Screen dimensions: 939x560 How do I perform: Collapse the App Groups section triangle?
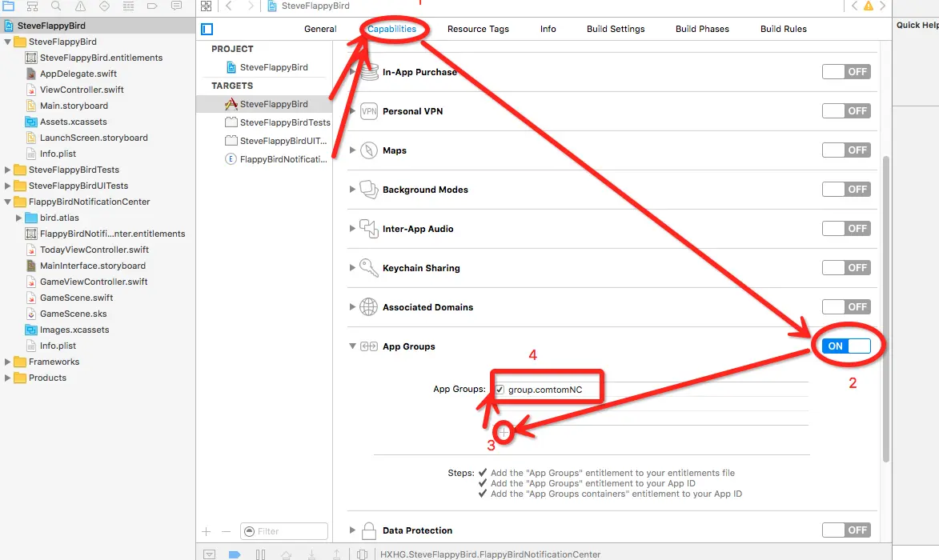[x=353, y=346]
